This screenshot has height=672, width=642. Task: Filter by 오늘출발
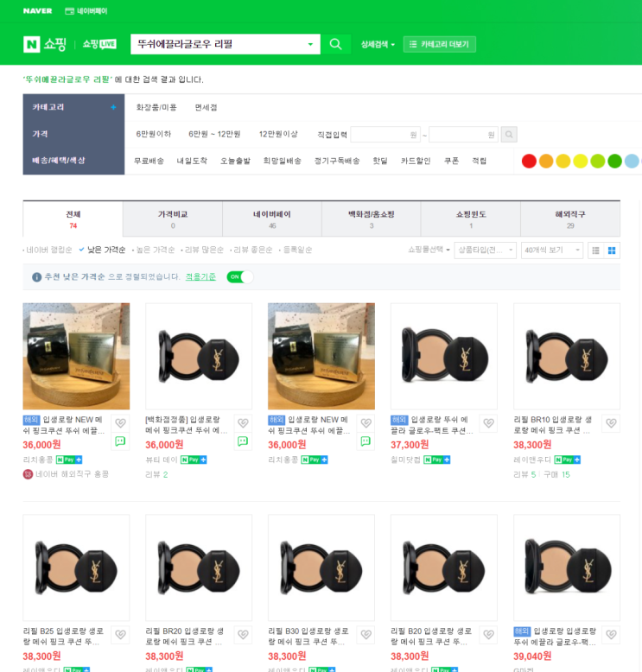(235, 161)
